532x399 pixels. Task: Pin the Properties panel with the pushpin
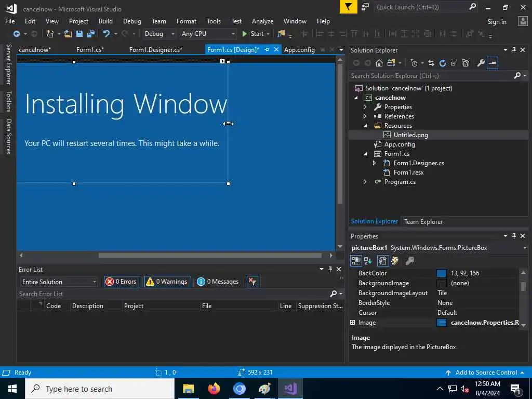(514, 236)
